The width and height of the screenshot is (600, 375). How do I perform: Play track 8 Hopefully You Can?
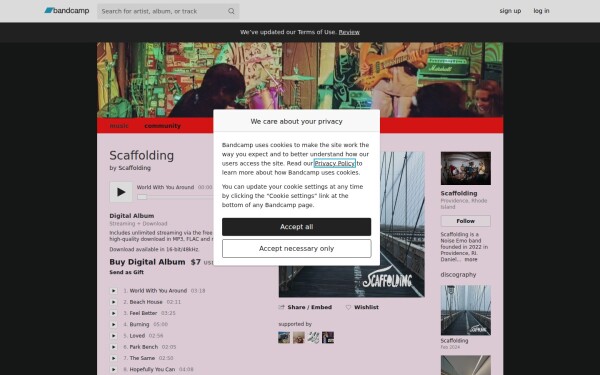coord(113,369)
